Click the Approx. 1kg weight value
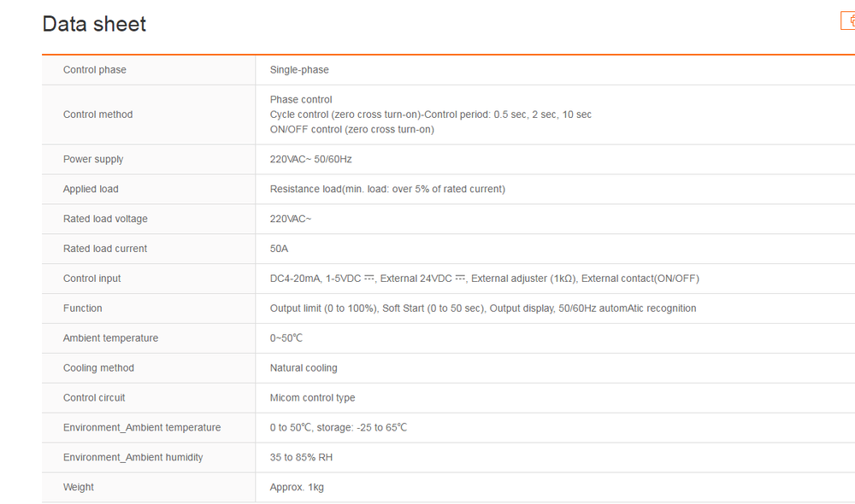Image resolution: width=855 pixels, height=504 pixels. coord(297,488)
